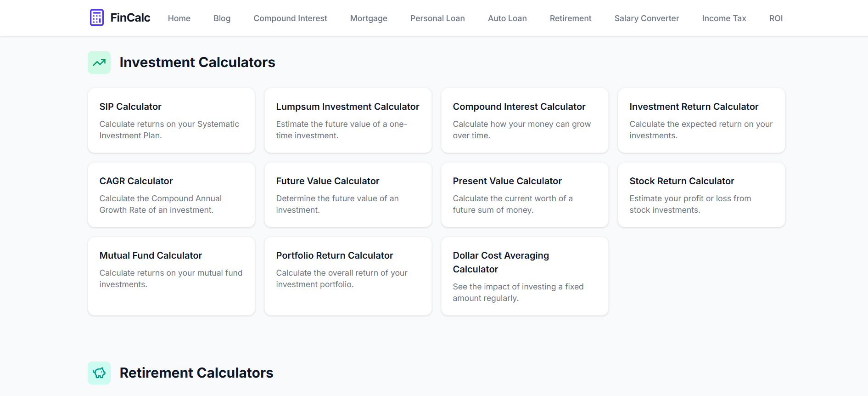Select Income Tax in the navigation
Screen dimensions: 868x396
(724, 18)
